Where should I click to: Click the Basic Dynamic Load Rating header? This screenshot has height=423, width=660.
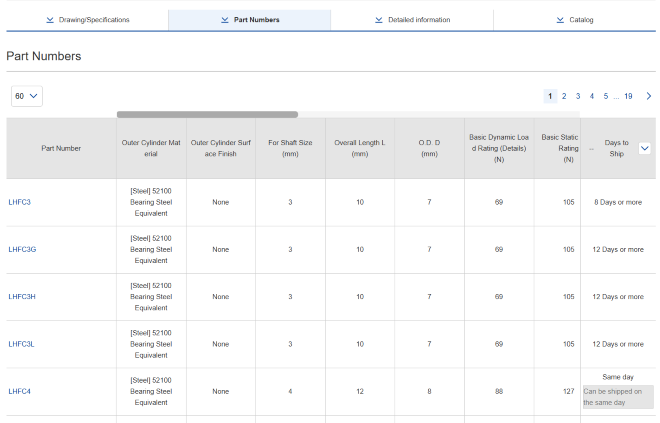499,148
